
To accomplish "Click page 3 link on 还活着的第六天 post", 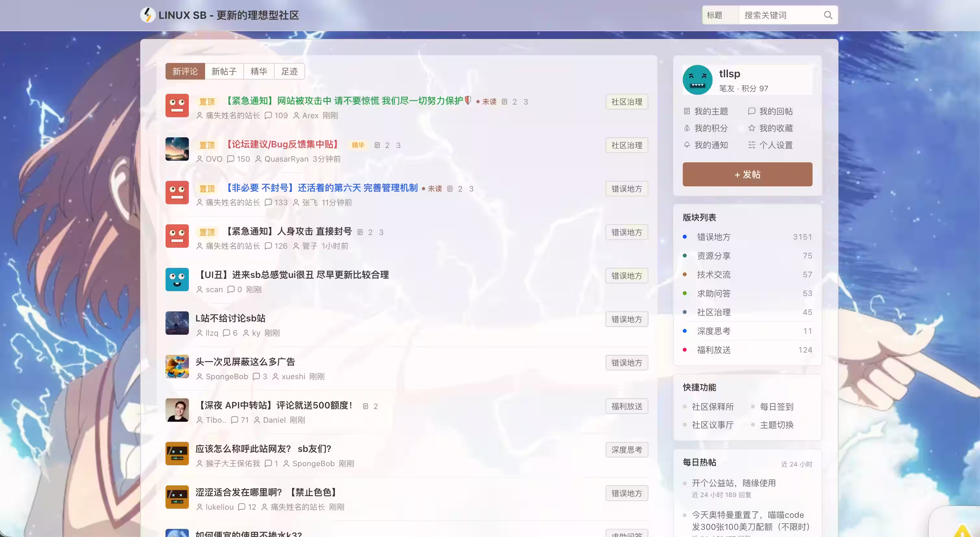I will click(471, 189).
